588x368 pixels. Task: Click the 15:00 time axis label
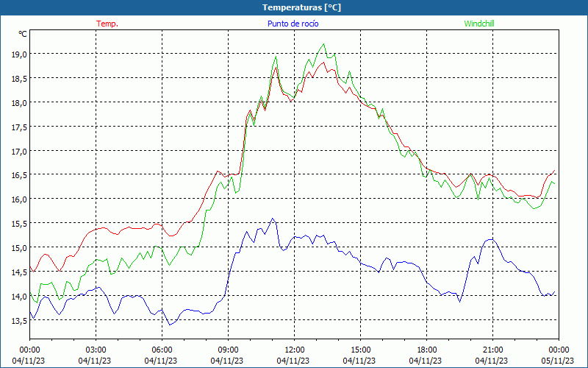coord(360,350)
